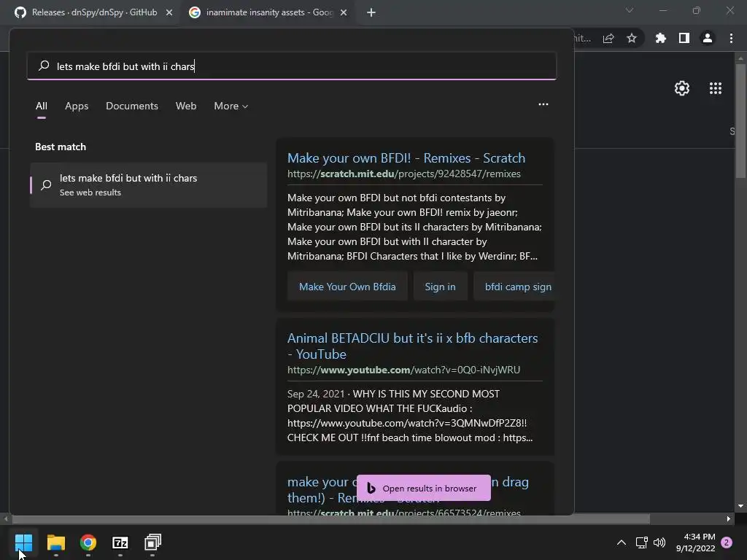
Task: Expand the More filter dropdown
Action: point(231,106)
